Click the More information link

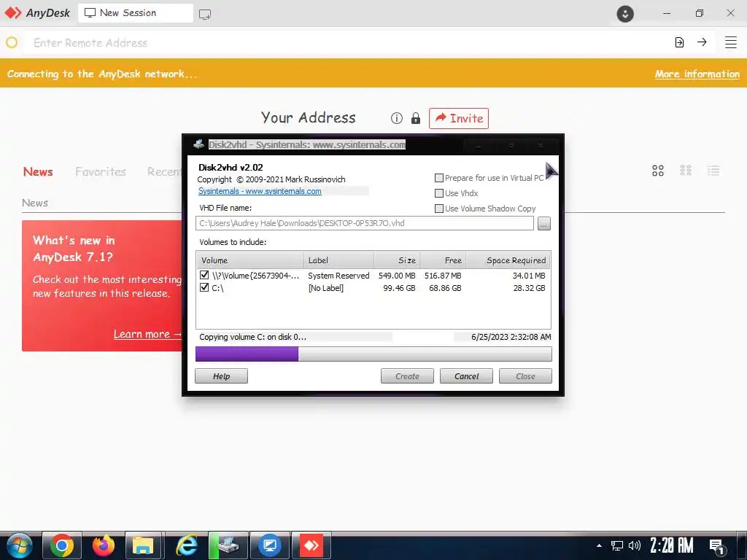click(697, 74)
